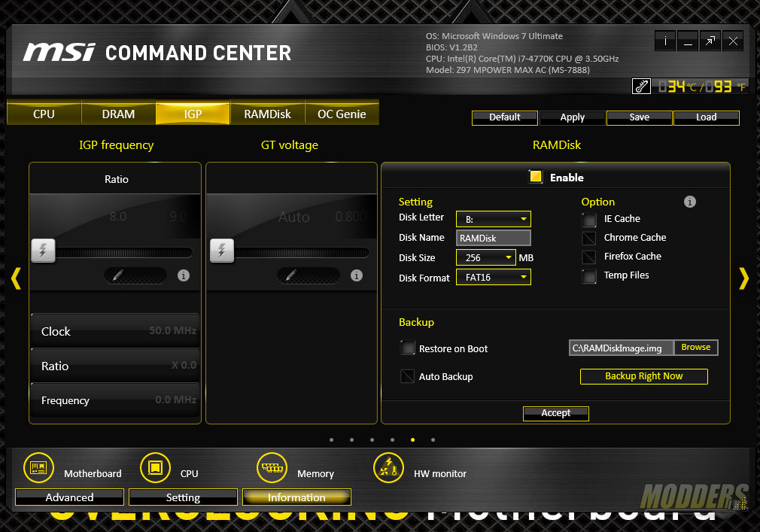Switch to the RAMDisk tab

tap(268, 114)
